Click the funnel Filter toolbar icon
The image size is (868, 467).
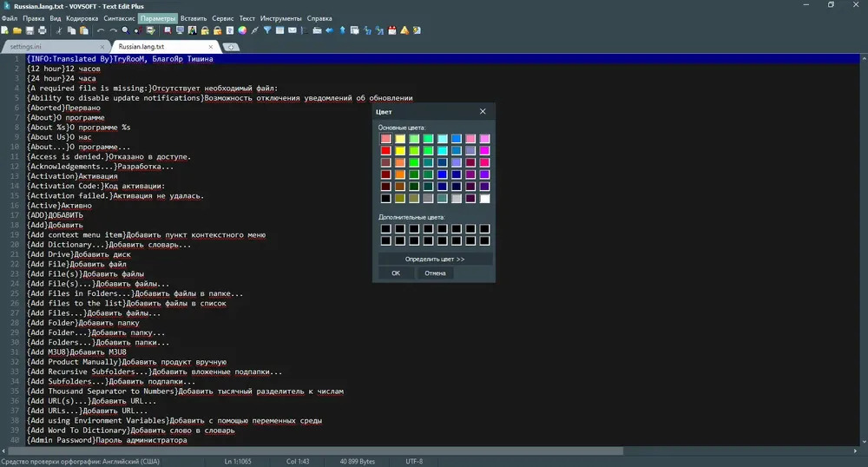267,30
